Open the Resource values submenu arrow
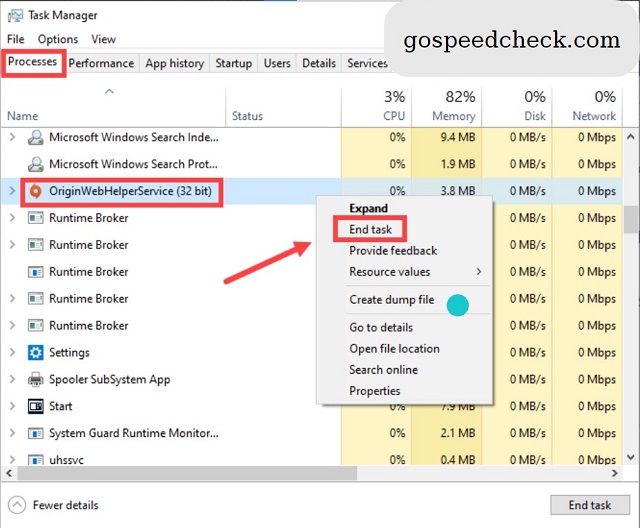Screen dimensions: 640x528 (479, 272)
